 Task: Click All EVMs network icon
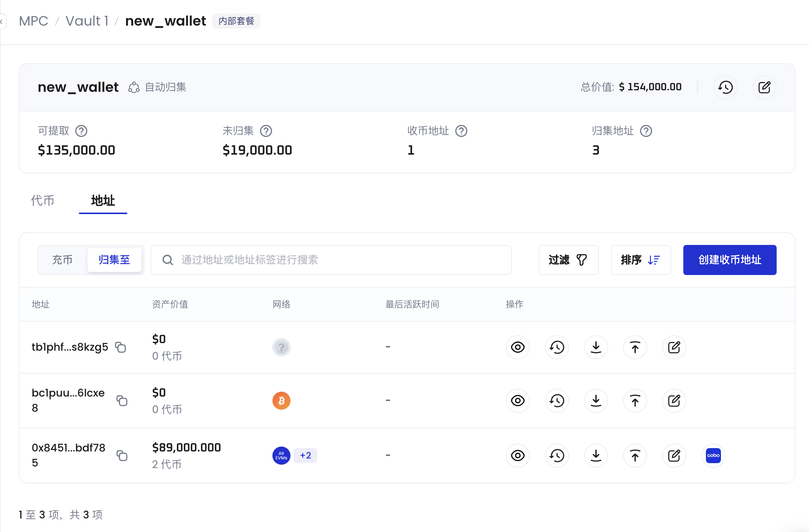[281, 455]
